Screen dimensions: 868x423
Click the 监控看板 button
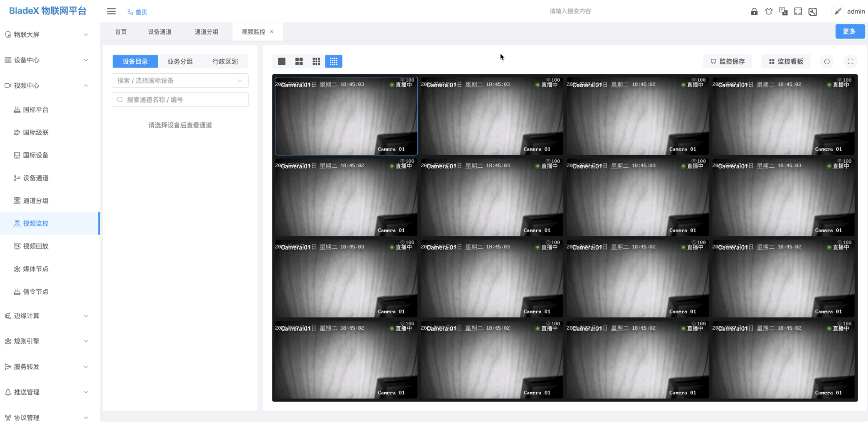coord(786,62)
